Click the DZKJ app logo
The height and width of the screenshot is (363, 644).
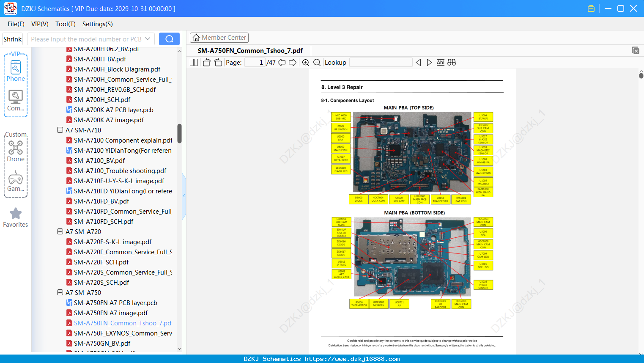[x=10, y=8]
